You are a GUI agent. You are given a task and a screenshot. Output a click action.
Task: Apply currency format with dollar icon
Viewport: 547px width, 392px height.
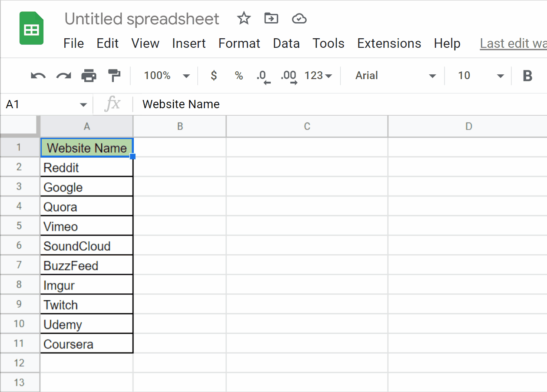pyautogui.click(x=213, y=75)
